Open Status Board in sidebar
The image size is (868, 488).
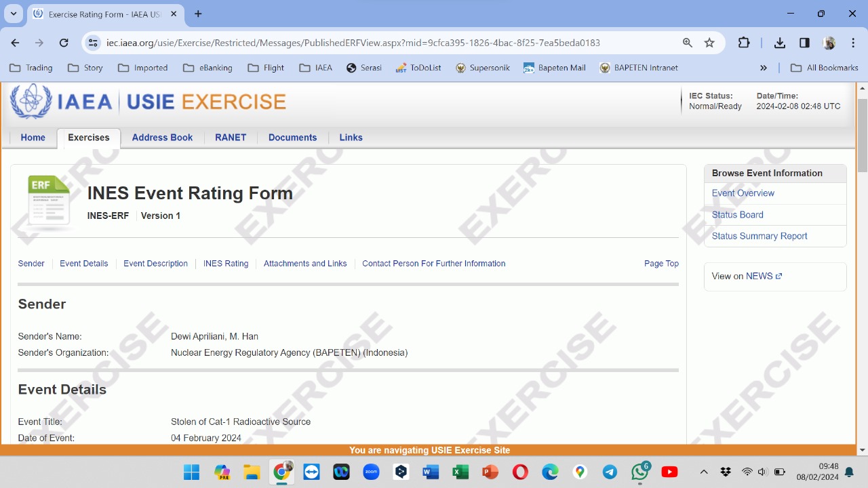pos(738,215)
